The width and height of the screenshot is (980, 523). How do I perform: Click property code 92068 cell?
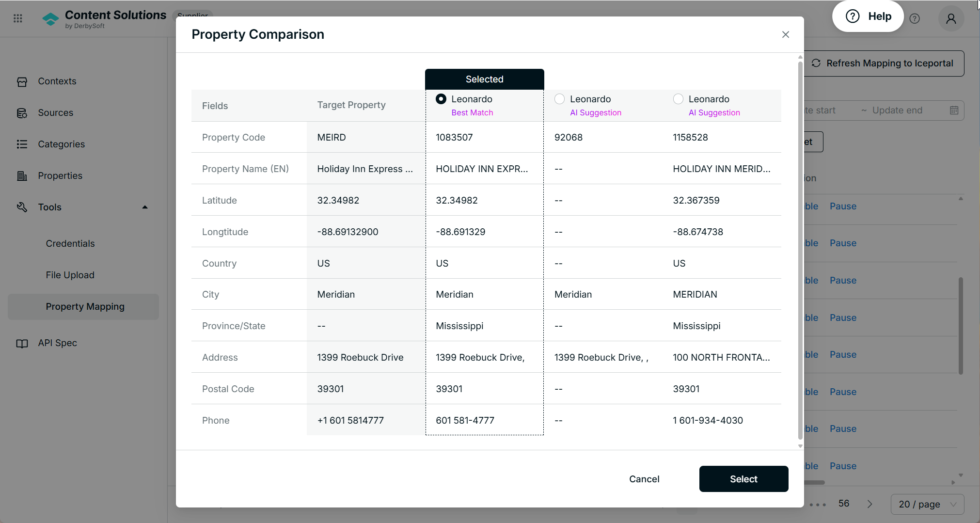569,138
